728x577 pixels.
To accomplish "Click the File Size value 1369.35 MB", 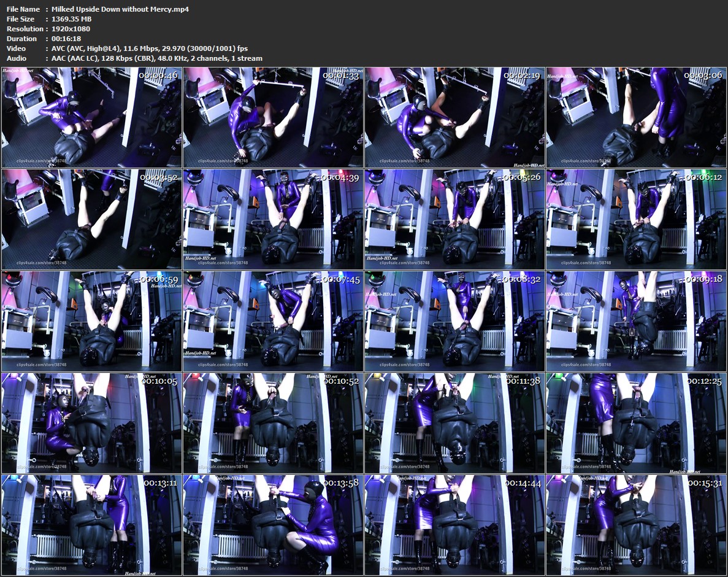I will (72, 19).
